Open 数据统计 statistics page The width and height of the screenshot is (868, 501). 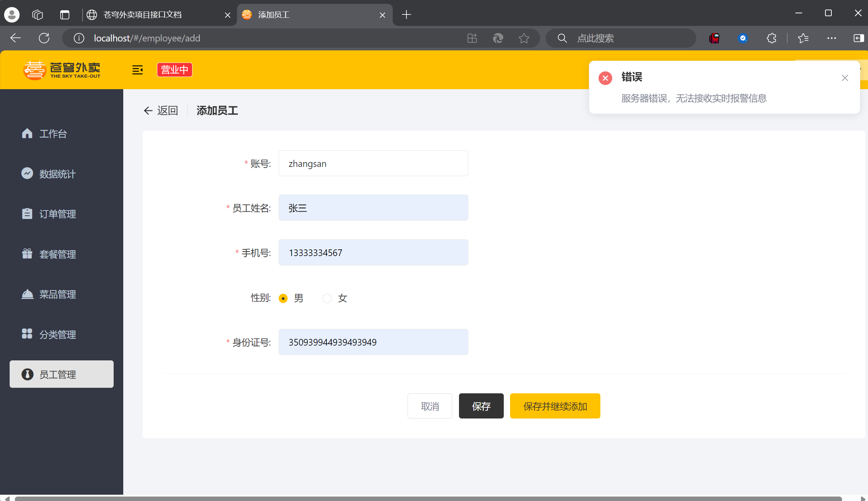(x=57, y=174)
